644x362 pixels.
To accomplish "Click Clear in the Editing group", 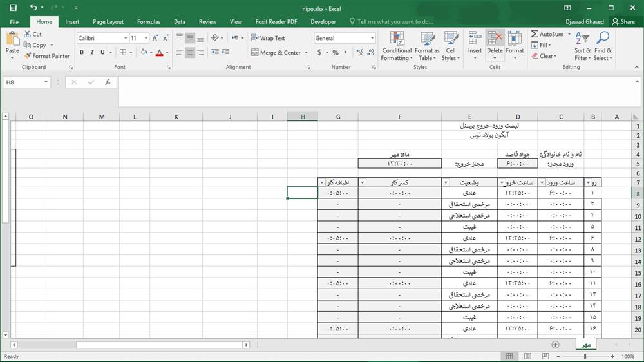I will pyautogui.click(x=544, y=56).
